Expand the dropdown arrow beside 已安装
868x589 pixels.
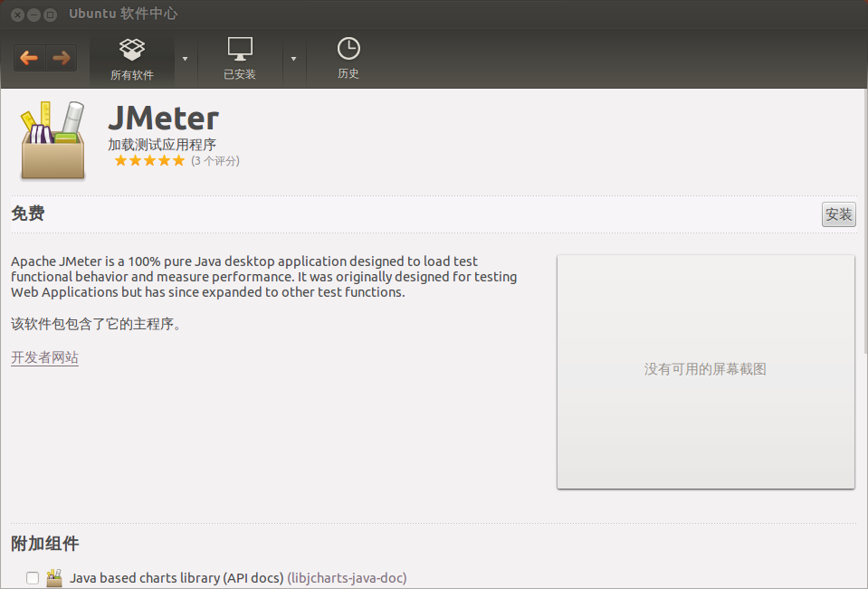pyautogui.click(x=294, y=59)
